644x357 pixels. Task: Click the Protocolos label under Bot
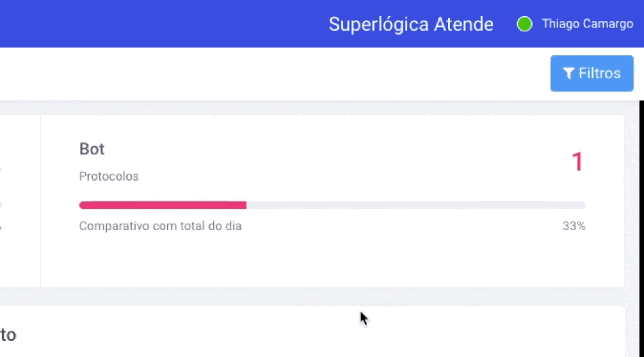click(x=109, y=176)
